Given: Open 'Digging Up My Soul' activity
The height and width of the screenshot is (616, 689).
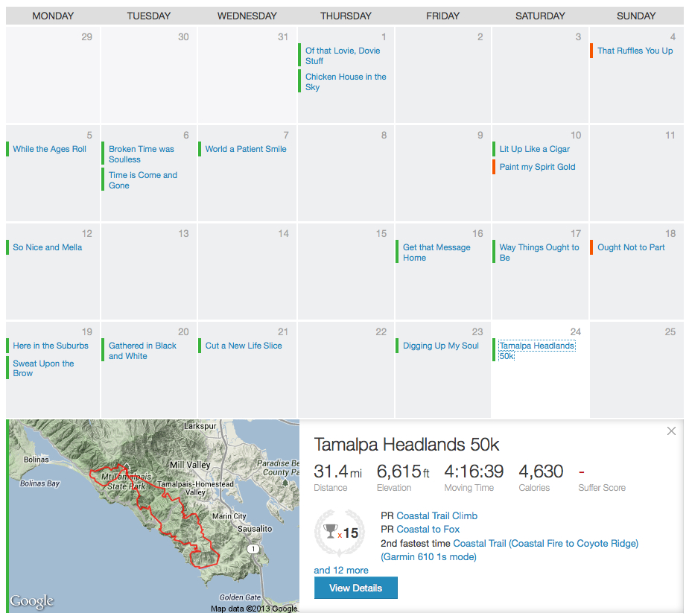Looking at the screenshot, I should (440, 346).
